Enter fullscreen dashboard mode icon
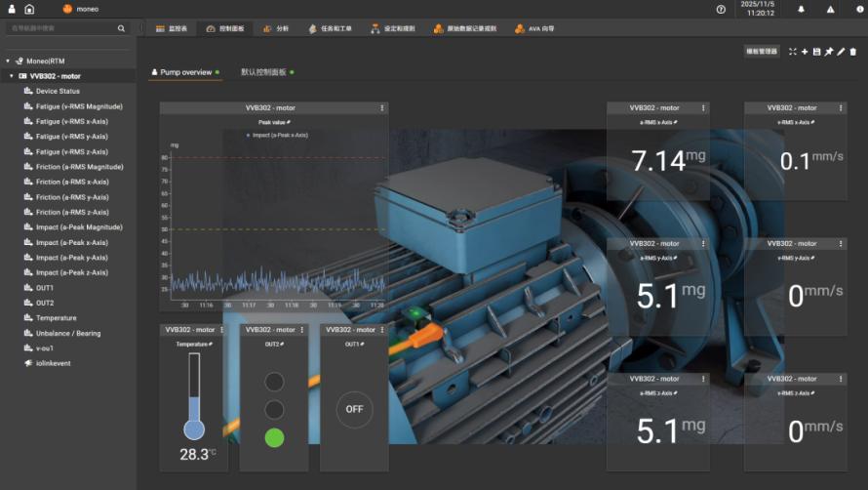 (793, 52)
